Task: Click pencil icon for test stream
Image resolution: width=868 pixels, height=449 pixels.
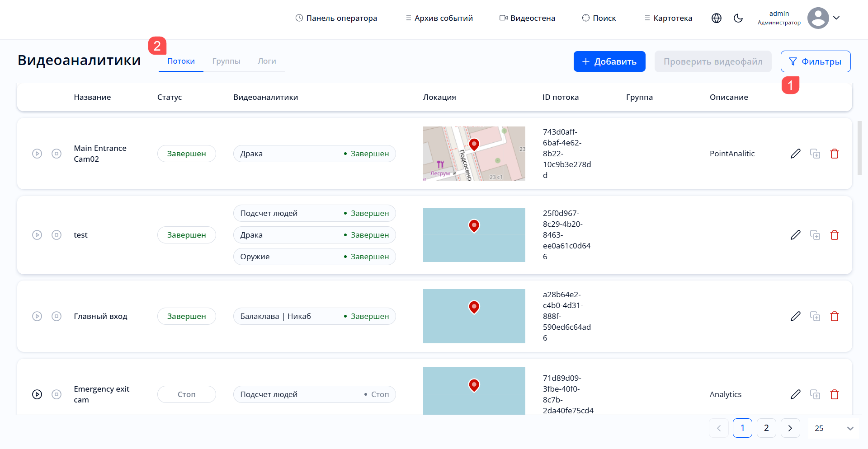Action: [795, 235]
